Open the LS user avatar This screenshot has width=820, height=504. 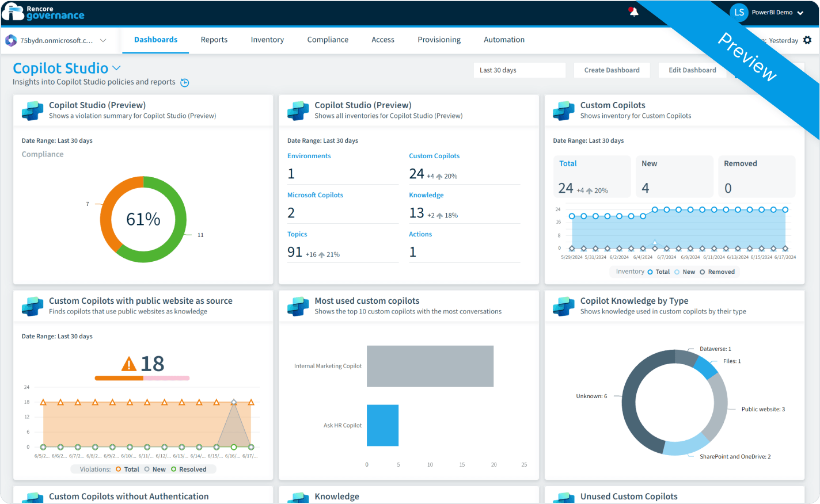point(739,12)
